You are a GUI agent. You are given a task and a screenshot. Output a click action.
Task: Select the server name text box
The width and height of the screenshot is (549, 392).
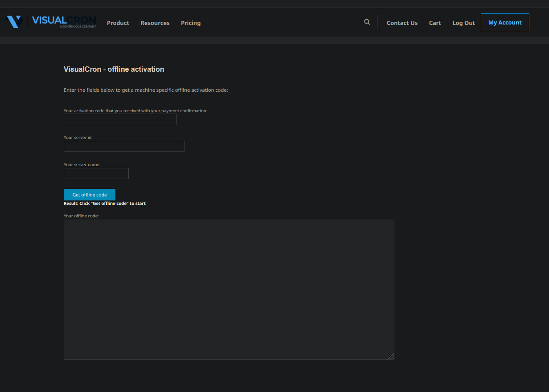coord(96,173)
